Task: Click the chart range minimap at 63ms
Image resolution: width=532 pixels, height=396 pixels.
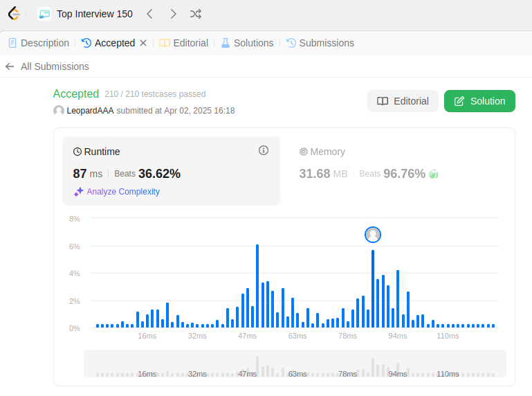Action: click(297, 374)
